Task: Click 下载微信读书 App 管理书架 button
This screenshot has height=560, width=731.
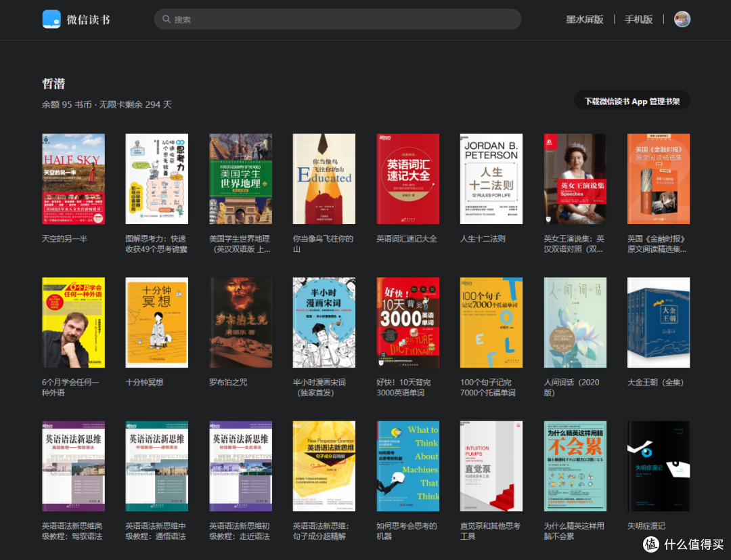Action: [632, 101]
